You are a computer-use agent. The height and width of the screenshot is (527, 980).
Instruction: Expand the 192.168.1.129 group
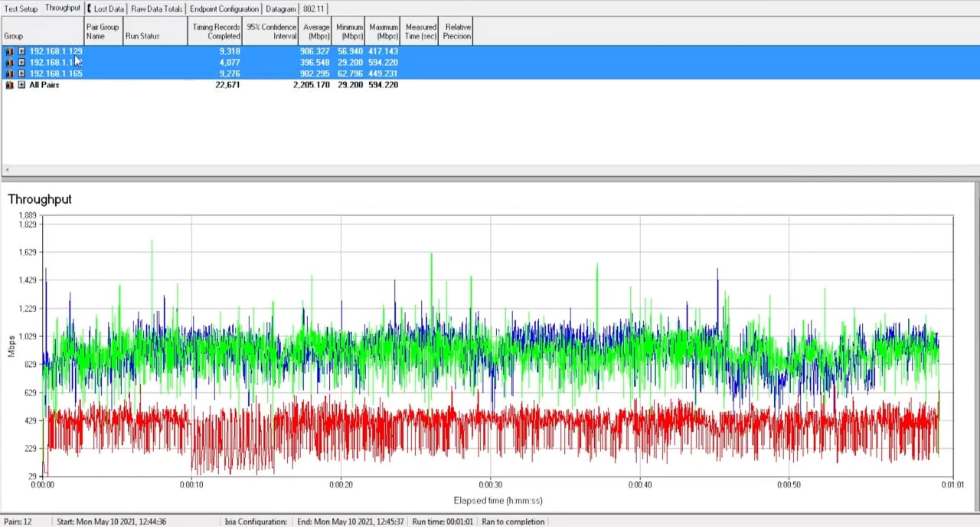click(x=21, y=51)
